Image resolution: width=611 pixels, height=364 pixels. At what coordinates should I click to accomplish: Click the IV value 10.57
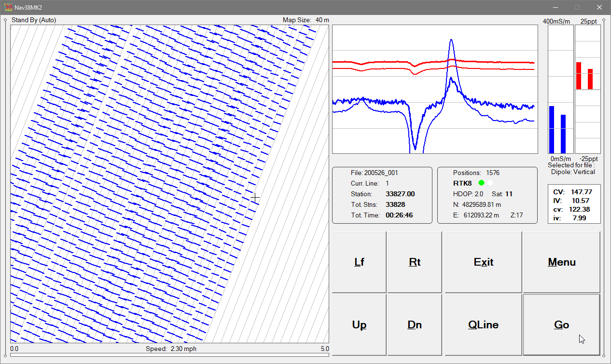pyautogui.click(x=581, y=201)
